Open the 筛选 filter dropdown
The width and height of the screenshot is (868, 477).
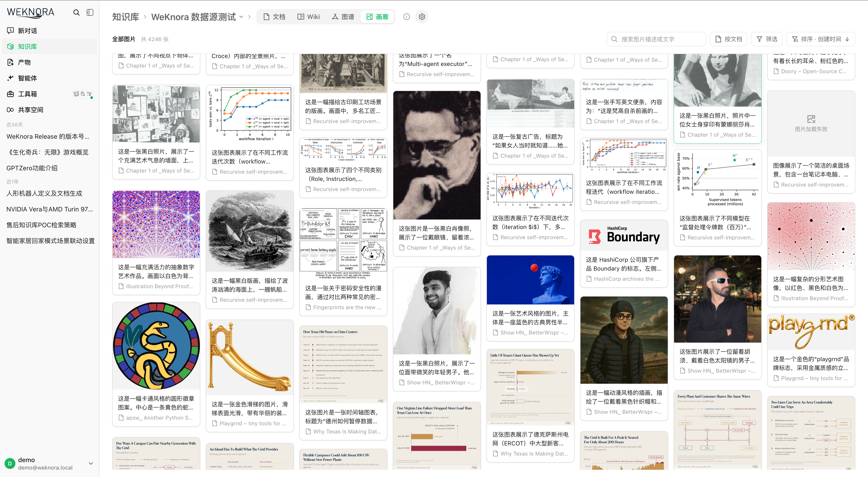click(767, 39)
